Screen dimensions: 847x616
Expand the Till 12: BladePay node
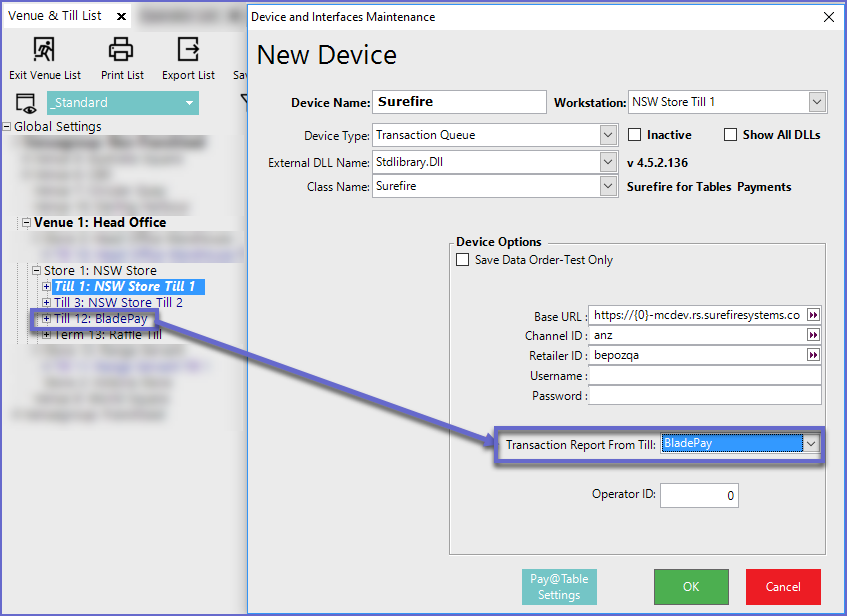point(46,319)
